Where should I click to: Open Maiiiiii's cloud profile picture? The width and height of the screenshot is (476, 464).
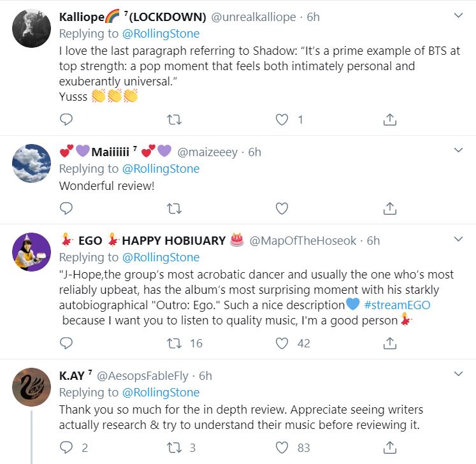pos(32,163)
